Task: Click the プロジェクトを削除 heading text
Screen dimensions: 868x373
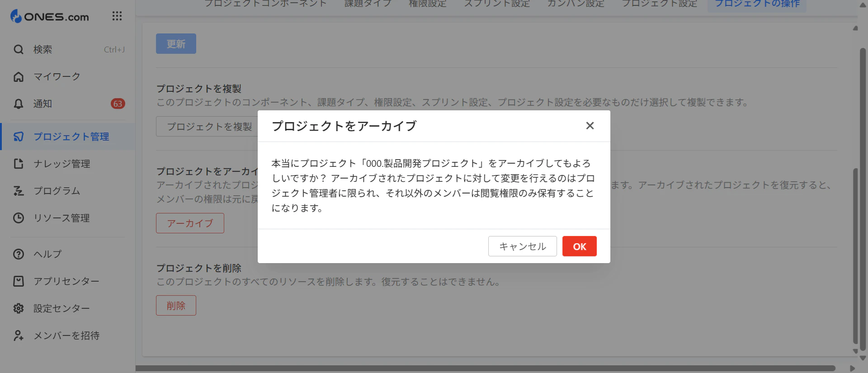Action: coord(199,268)
